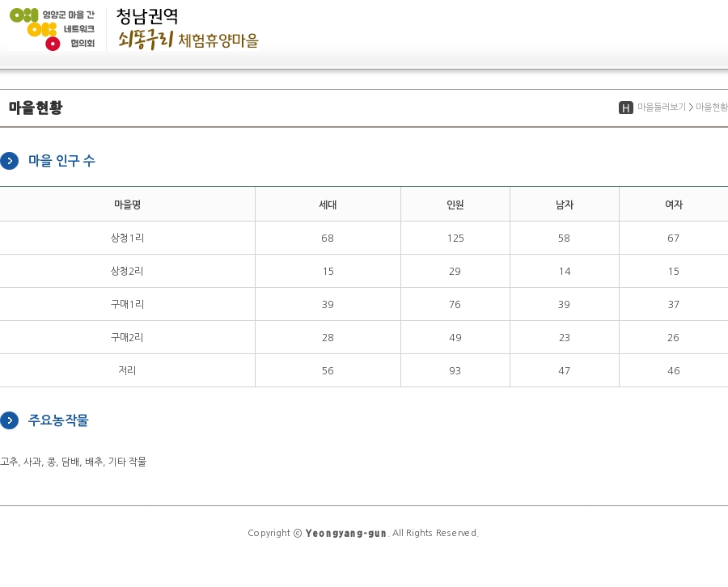Viewport: 728px width, 587px height.
Task: Select the 구매1리 village name cell
Action: [127, 304]
